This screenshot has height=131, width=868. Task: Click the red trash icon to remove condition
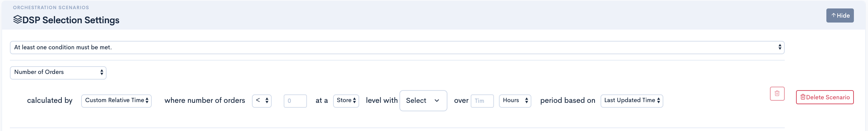click(x=777, y=94)
